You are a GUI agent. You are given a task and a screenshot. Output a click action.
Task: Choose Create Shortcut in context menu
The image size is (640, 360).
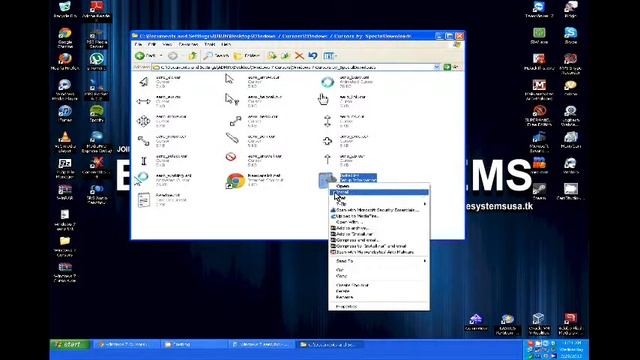[379, 285]
